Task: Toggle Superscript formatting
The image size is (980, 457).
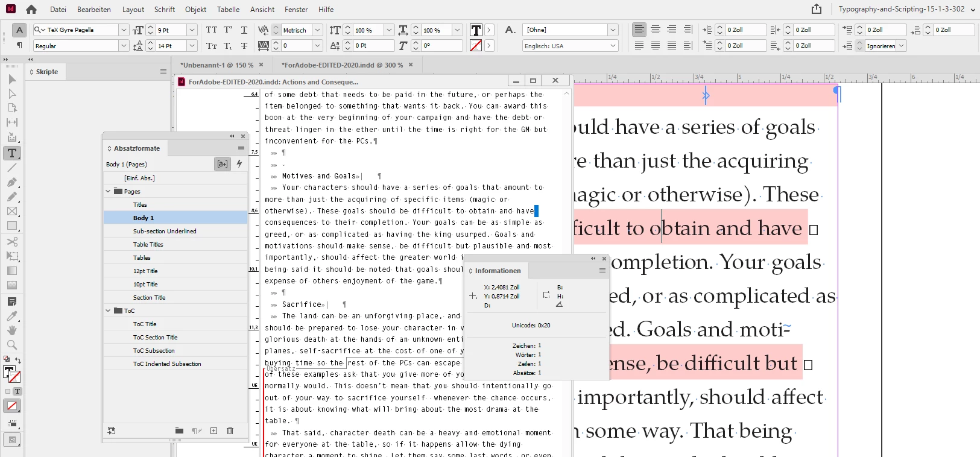Action: tap(228, 30)
